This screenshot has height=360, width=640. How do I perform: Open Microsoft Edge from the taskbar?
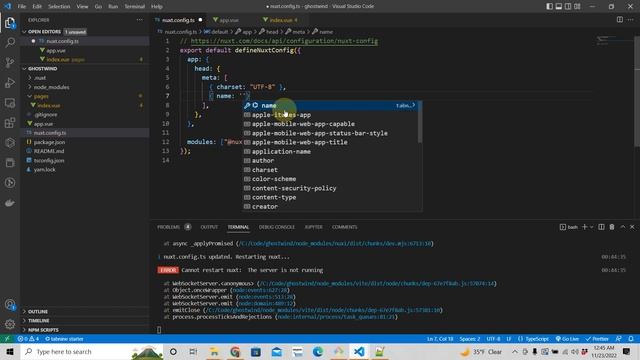pos(318,351)
